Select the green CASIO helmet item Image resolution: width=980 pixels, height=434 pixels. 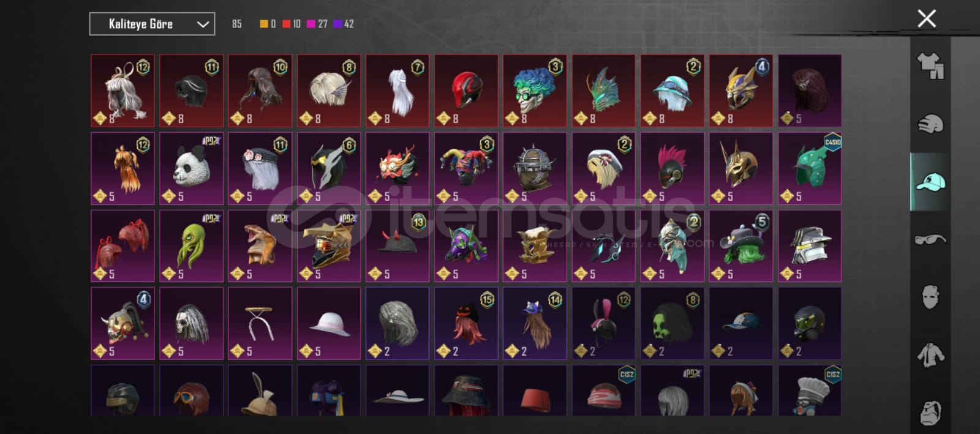point(810,168)
